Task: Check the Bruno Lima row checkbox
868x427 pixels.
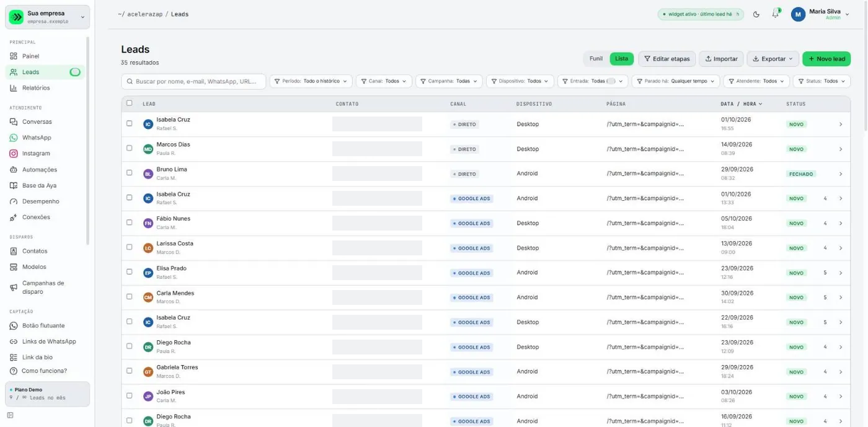Action: [130, 173]
